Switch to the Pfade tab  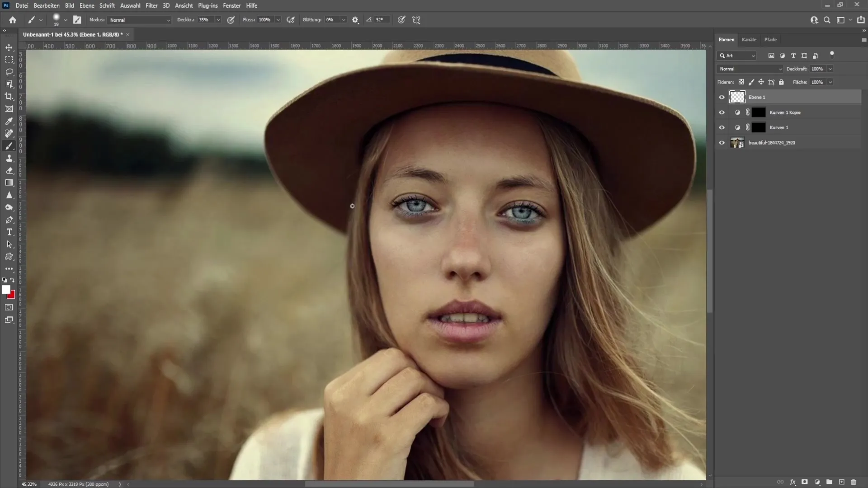click(771, 39)
